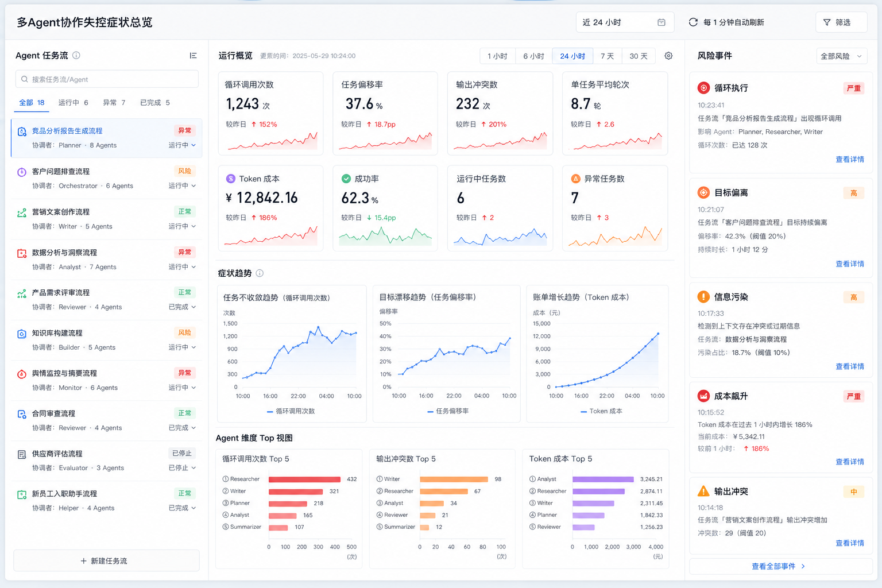Select the 24 小时 time range
The image size is (882, 588).
coord(572,56)
